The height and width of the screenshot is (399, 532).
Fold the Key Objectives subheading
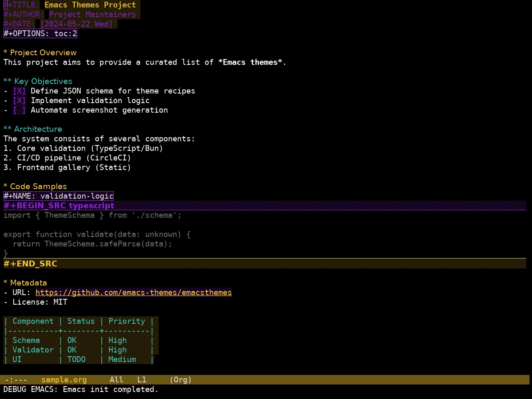pyautogui.click(x=38, y=81)
